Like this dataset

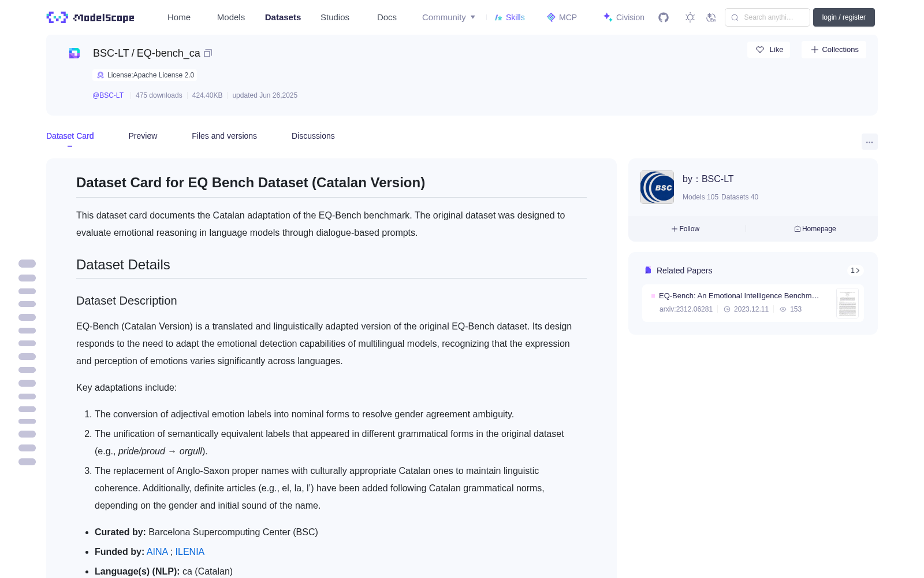click(769, 50)
